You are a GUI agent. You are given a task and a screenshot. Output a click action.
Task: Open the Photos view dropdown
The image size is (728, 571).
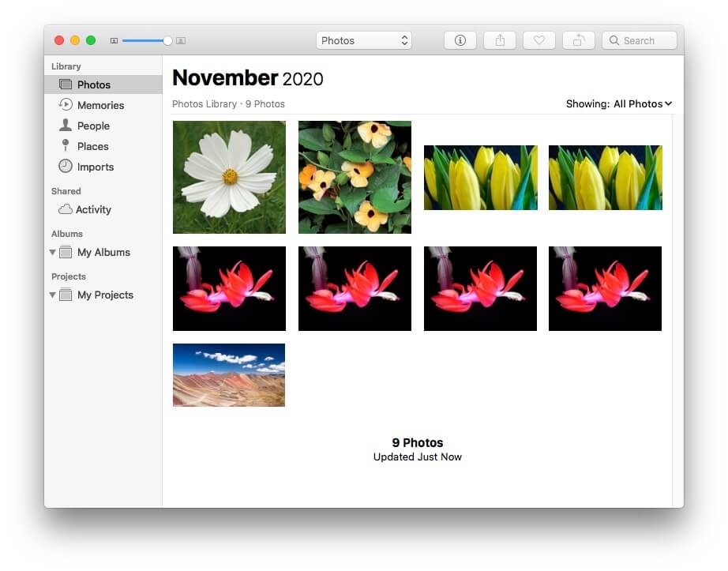(364, 40)
